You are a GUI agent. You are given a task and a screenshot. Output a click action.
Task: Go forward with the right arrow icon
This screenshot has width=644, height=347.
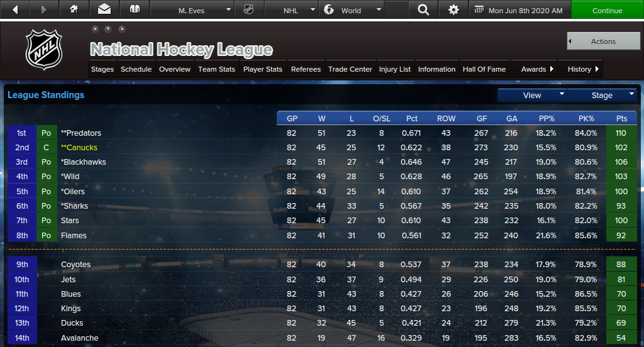point(44,9)
